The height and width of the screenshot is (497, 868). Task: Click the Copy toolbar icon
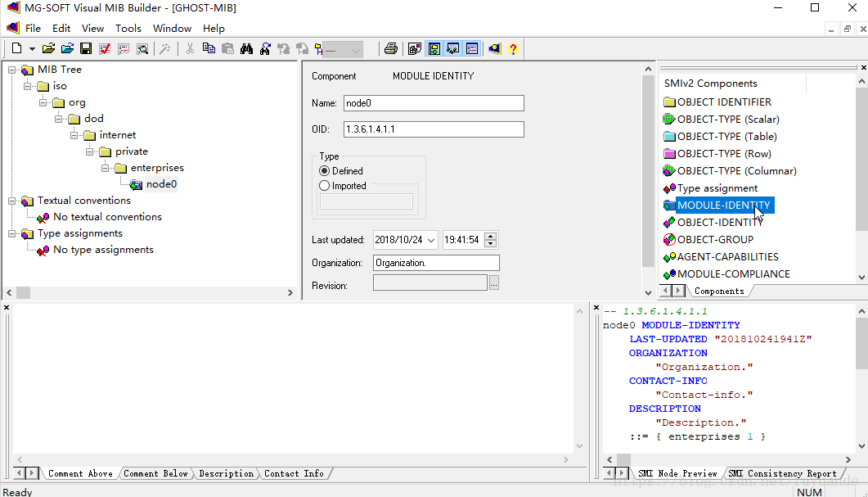(209, 49)
